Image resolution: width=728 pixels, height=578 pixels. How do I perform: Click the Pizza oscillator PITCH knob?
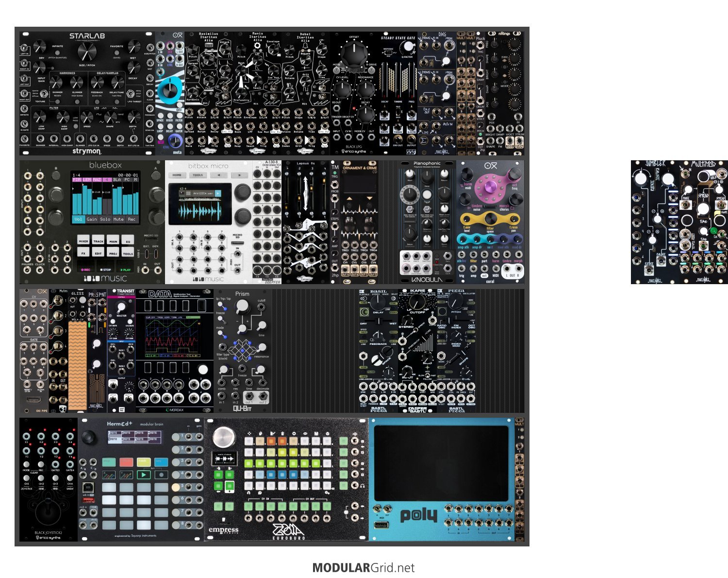(456, 301)
